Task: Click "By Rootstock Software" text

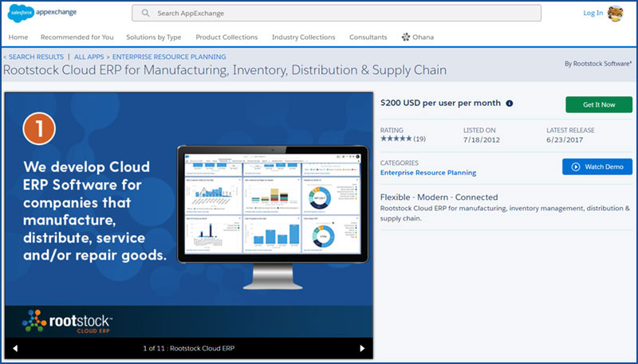Action: click(597, 64)
